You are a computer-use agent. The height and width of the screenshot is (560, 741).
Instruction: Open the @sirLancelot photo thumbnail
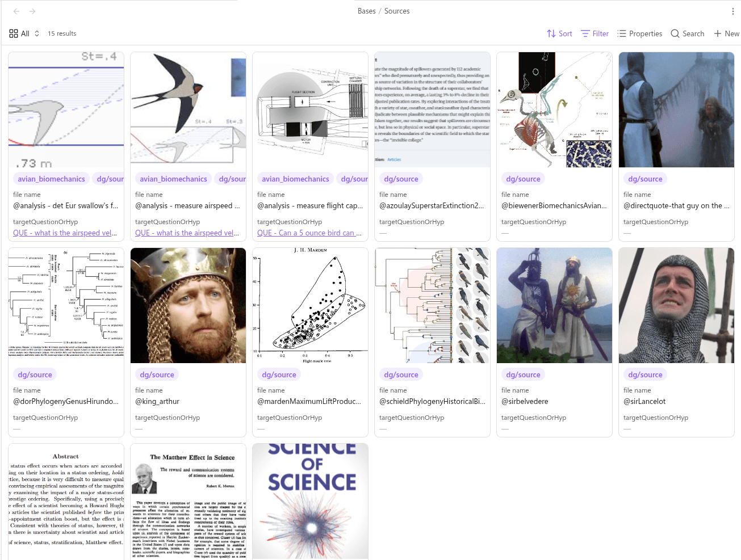click(677, 306)
